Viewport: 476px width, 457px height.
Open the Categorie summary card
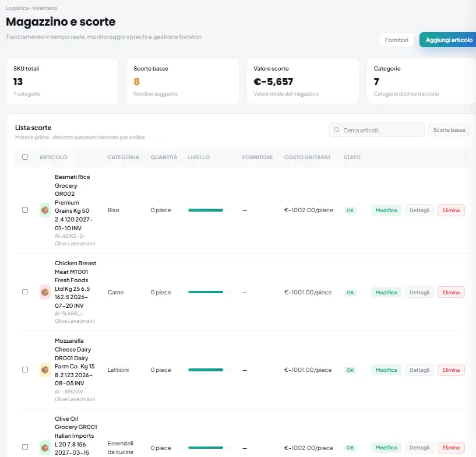point(421,81)
